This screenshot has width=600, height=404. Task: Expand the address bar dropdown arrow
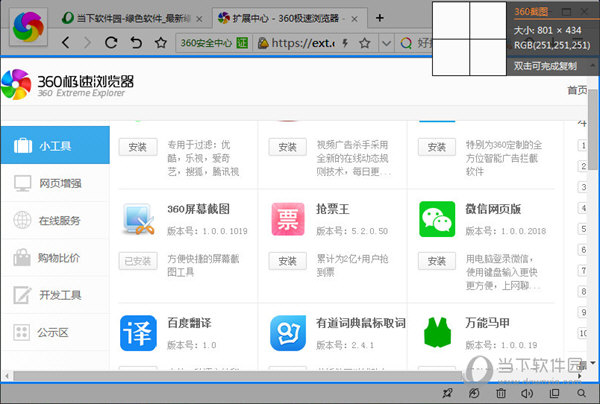tap(386, 43)
